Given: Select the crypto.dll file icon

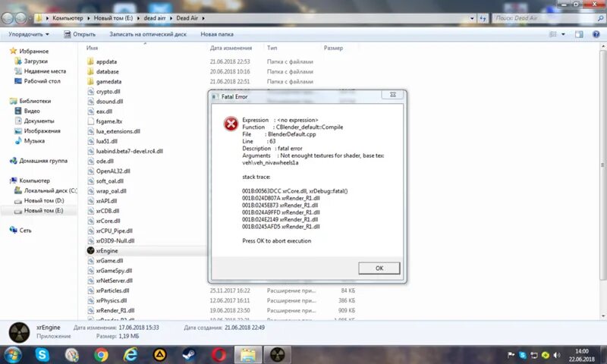Looking at the screenshot, I should [90, 92].
